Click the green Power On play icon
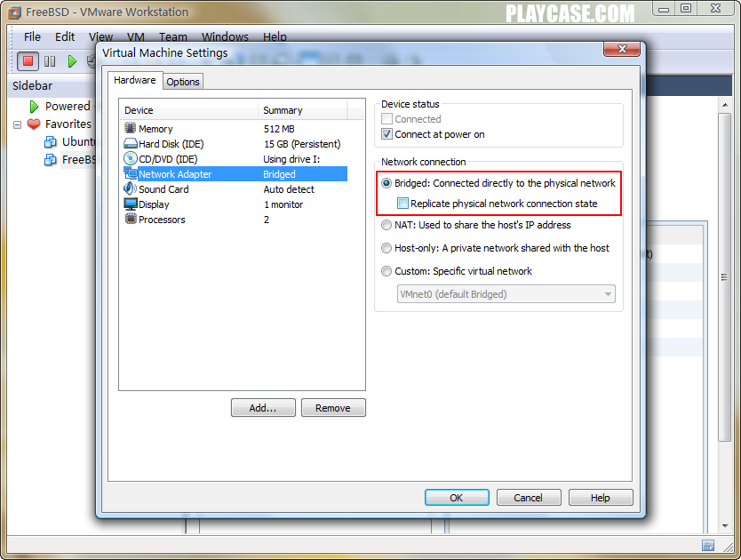The height and width of the screenshot is (560, 741). click(72, 61)
